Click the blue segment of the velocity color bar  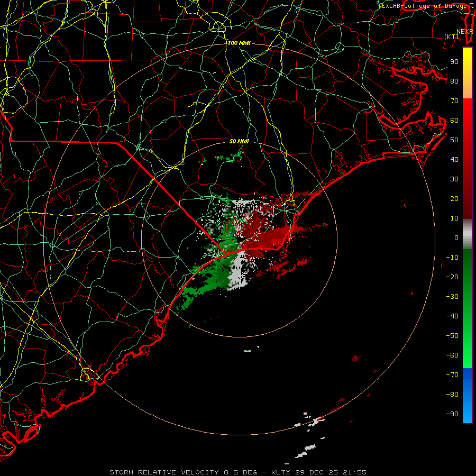(x=467, y=396)
